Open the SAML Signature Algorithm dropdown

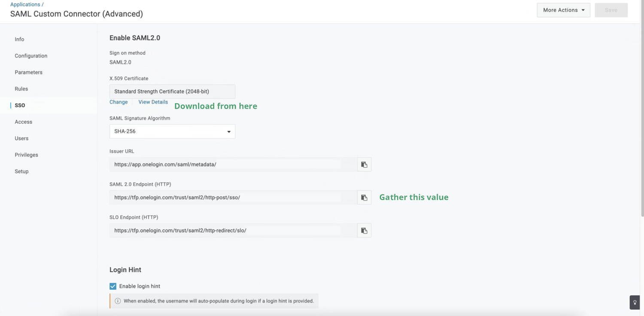172,132
